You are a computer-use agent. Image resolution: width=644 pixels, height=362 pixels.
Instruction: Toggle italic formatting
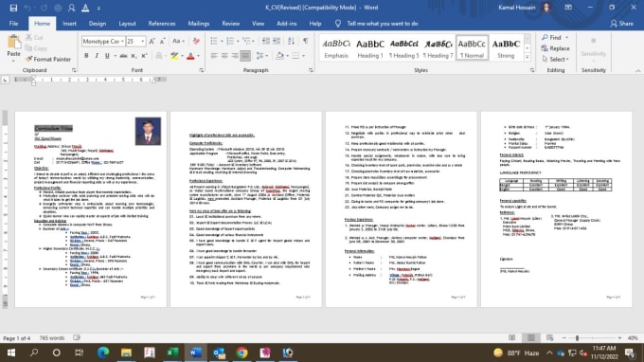tap(97, 56)
